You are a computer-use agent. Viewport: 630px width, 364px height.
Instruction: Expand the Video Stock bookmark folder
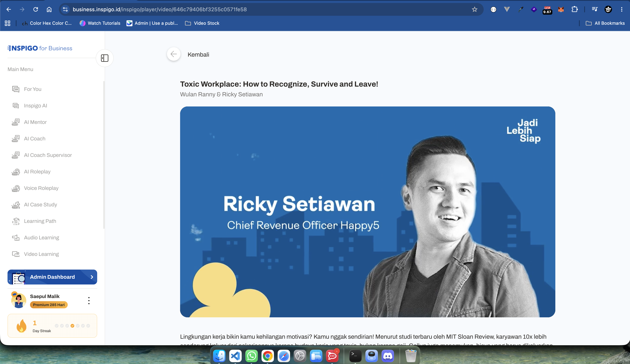pyautogui.click(x=202, y=23)
